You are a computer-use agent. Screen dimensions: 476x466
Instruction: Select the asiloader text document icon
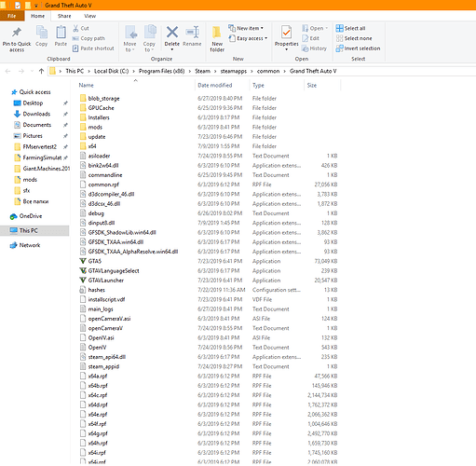click(x=83, y=156)
